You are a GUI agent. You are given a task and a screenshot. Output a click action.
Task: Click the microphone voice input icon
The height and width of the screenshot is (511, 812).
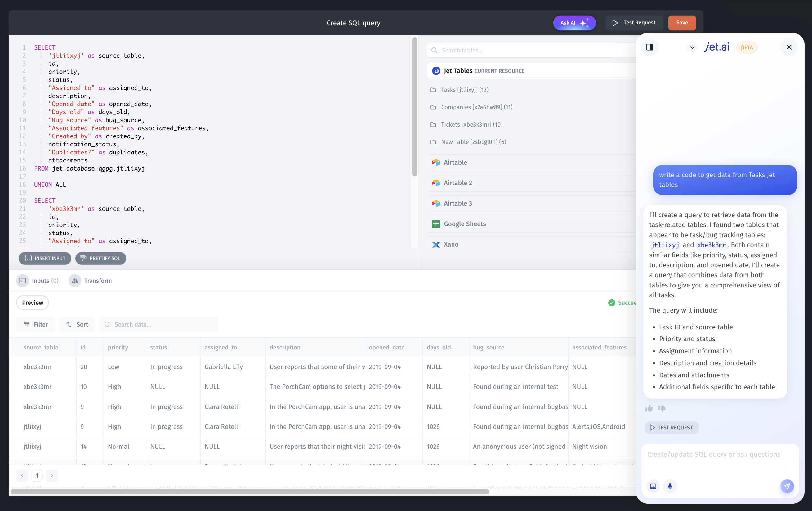point(670,486)
